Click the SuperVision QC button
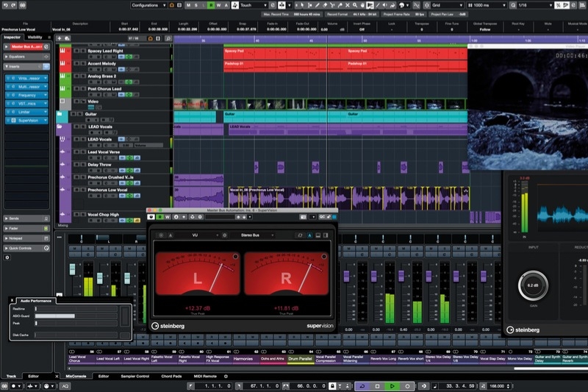The width and height of the screenshot is (588, 392). (x=322, y=217)
